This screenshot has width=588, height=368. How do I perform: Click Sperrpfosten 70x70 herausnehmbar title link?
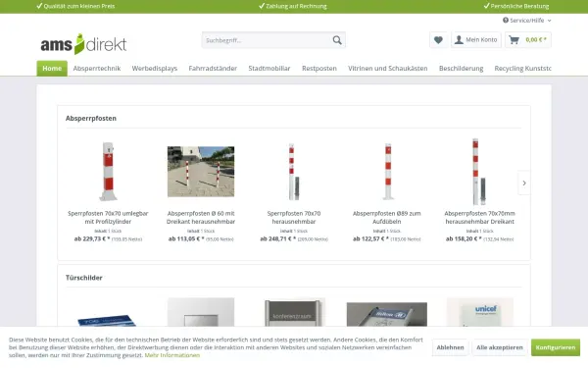coord(294,218)
